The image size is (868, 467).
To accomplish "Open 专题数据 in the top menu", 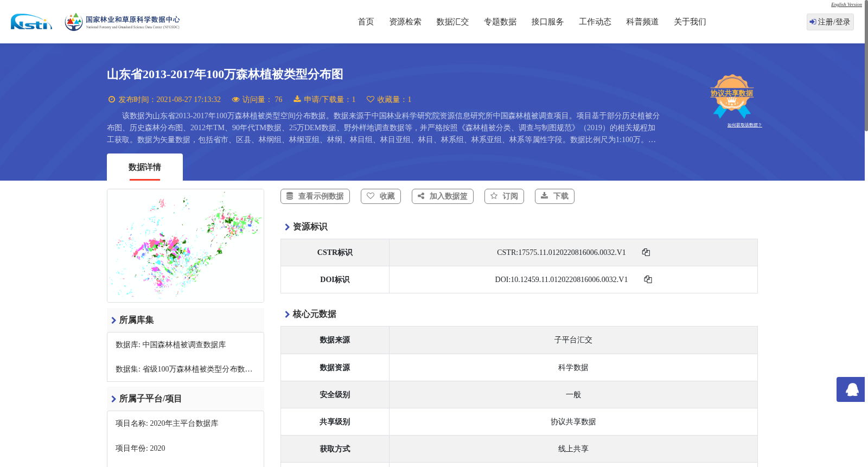I will (500, 22).
